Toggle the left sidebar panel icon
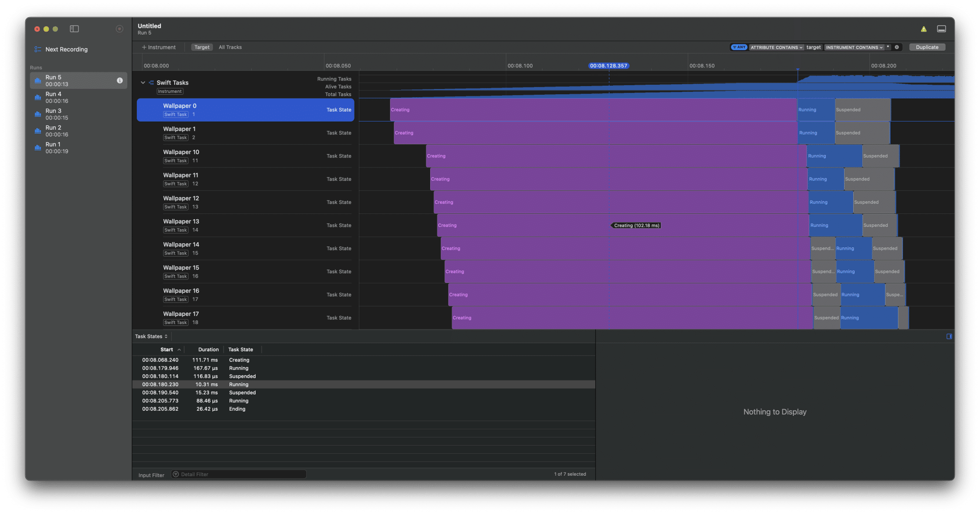This screenshot has width=980, height=514. pos(74,29)
